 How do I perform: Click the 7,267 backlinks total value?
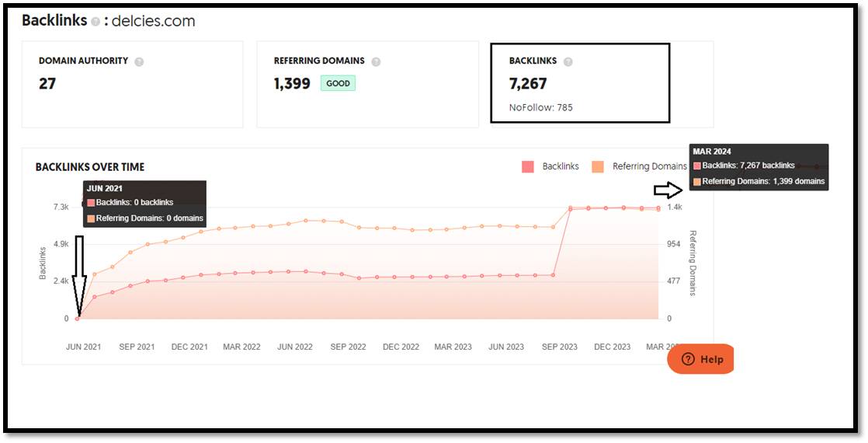(x=528, y=84)
